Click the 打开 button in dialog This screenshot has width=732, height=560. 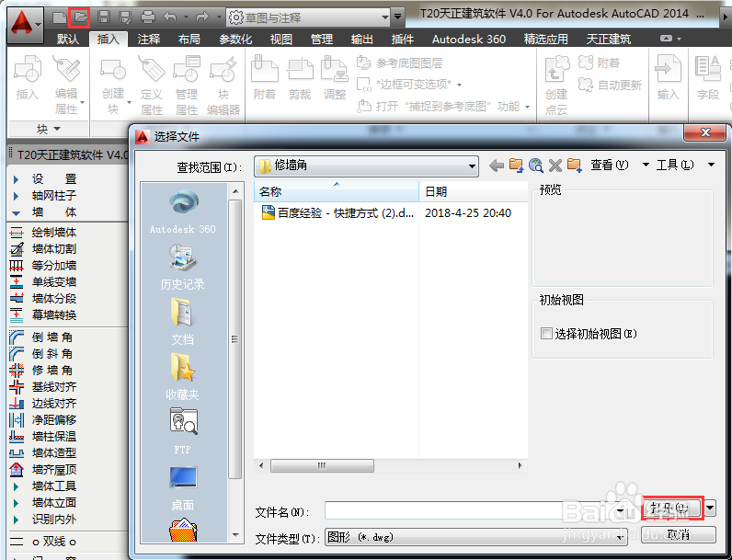coord(672,508)
